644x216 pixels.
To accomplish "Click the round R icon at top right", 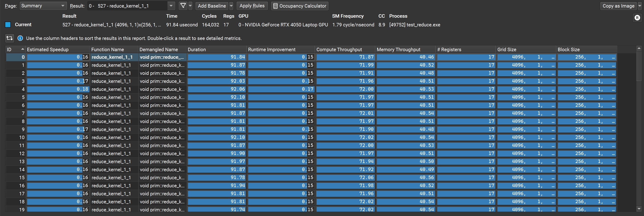I will tap(637, 18).
